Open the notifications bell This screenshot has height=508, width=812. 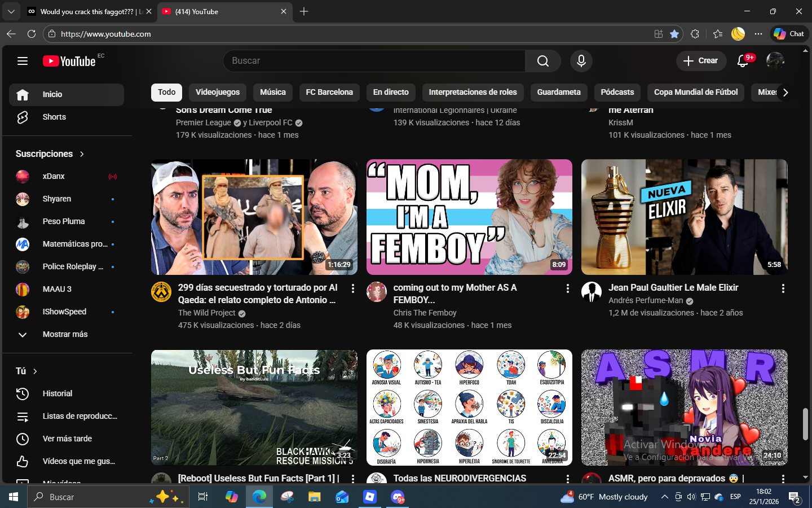(x=743, y=61)
